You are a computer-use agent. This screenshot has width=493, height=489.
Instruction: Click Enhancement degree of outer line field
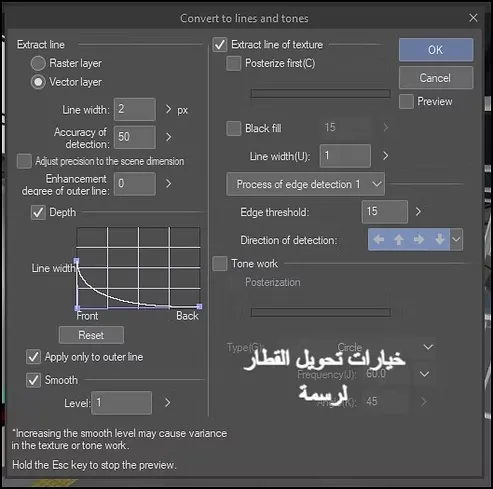point(135,184)
